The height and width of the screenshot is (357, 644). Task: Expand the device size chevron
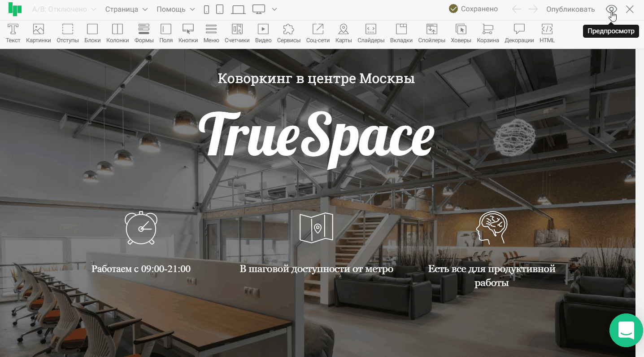(x=274, y=9)
